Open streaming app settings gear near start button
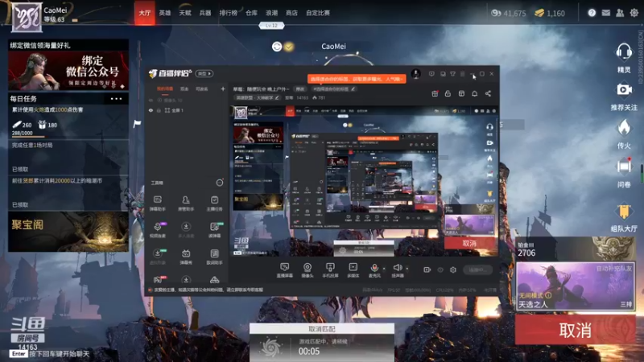644x362 pixels. click(453, 269)
